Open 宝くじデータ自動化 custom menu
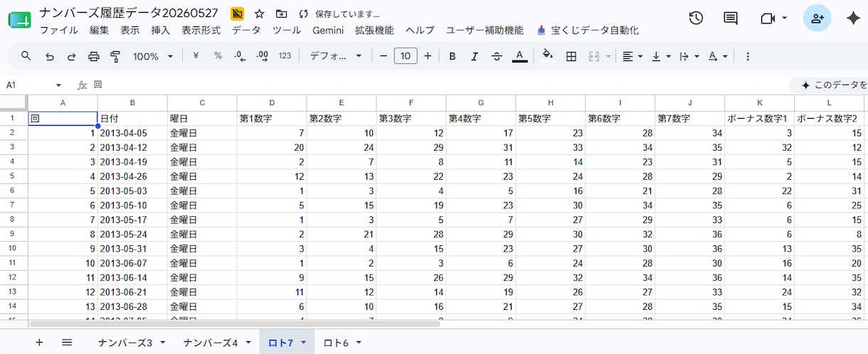The image size is (868, 354). (588, 30)
